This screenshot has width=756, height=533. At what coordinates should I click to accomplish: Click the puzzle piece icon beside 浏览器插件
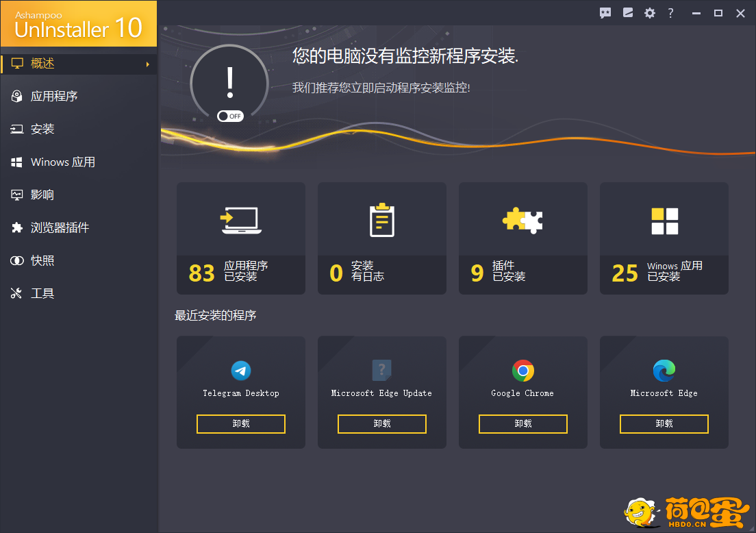(x=17, y=227)
